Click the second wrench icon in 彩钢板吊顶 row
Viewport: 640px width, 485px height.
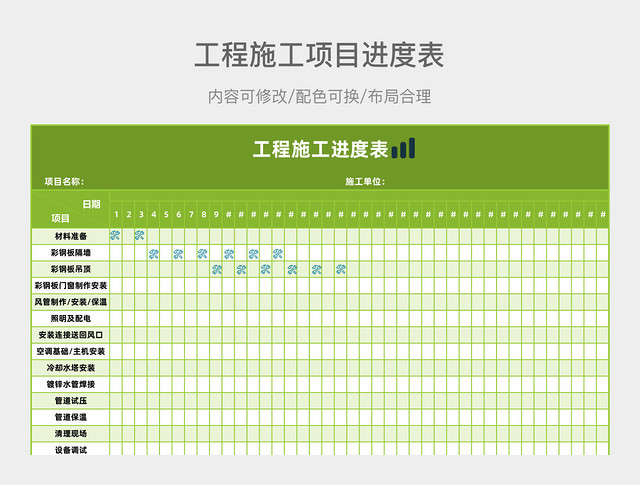click(241, 269)
